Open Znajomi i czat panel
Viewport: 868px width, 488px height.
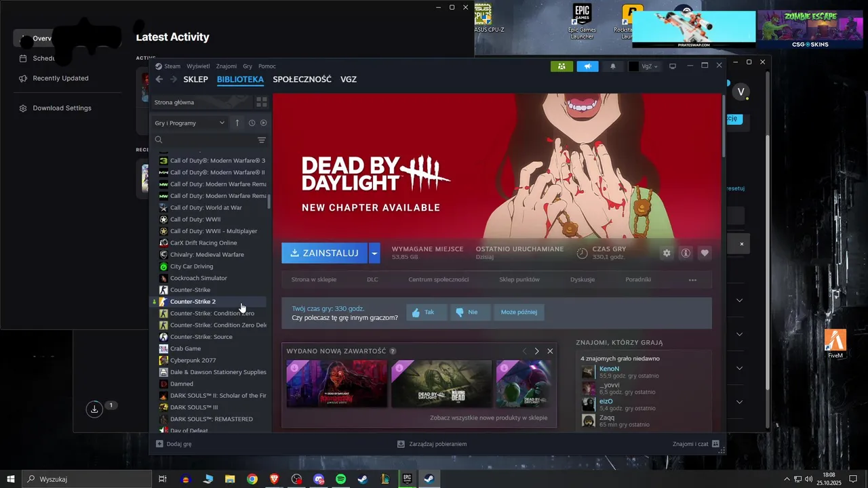[696, 444]
